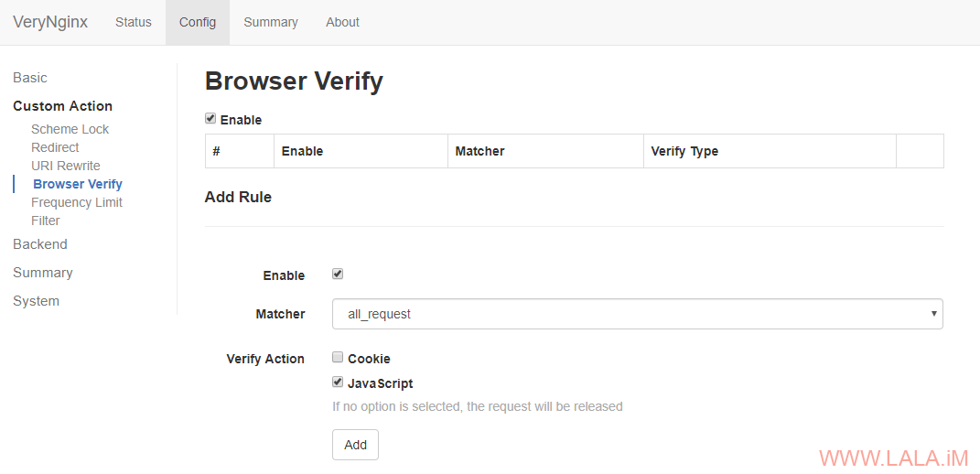Switch to the Status tab
The image size is (980, 474).
click(133, 23)
